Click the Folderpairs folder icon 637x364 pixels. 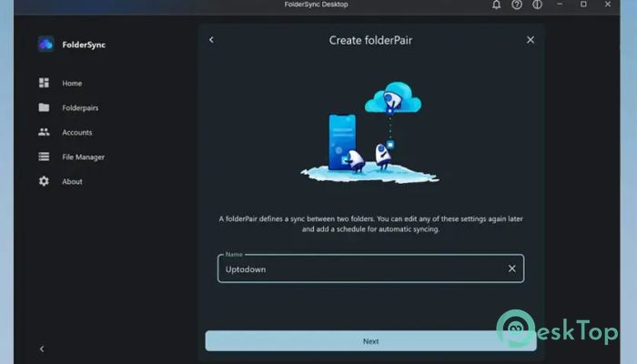44,107
